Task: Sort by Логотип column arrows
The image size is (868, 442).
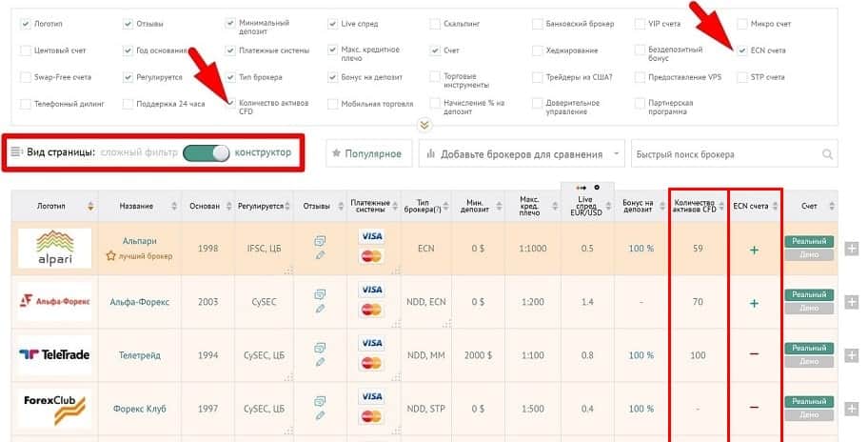Action: (x=90, y=206)
